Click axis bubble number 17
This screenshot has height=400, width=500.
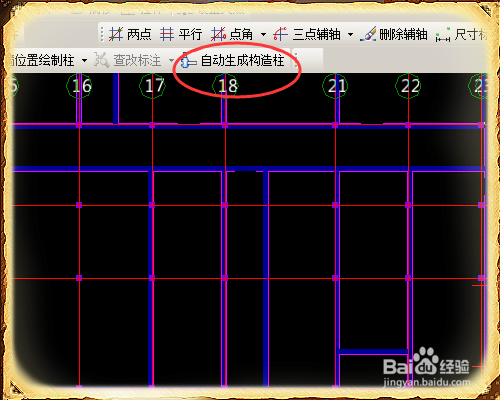(x=152, y=86)
